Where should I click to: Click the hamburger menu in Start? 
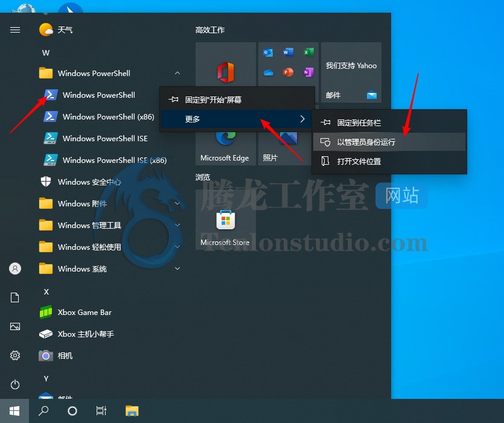point(14,30)
